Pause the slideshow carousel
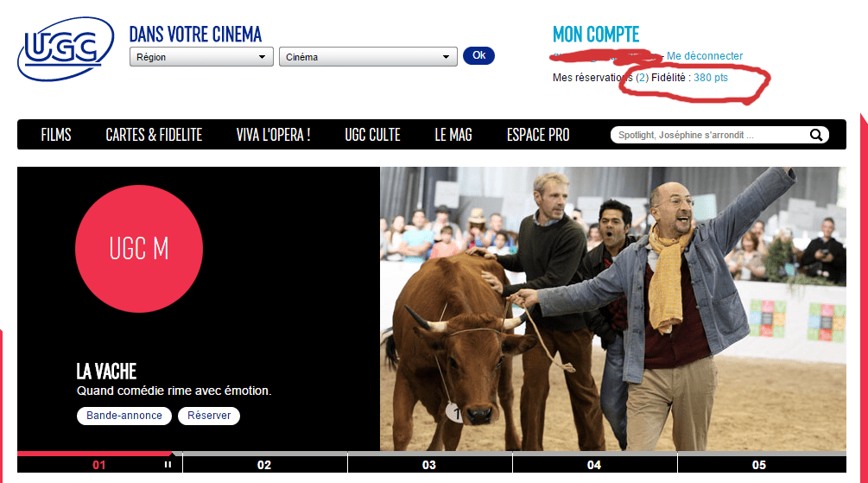This screenshot has height=483, width=868. [x=168, y=465]
